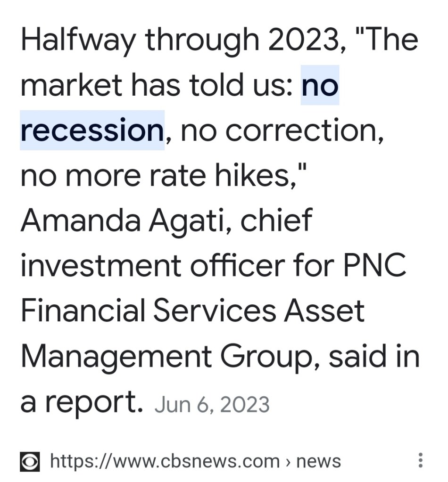Click the words "a report."
Screen dimensions: 448x482
point(82,402)
